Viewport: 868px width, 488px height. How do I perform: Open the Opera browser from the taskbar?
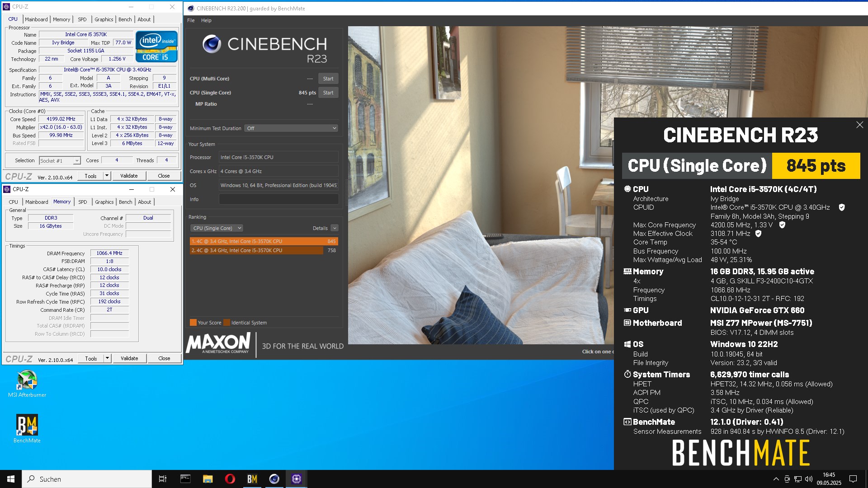[230, 479]
